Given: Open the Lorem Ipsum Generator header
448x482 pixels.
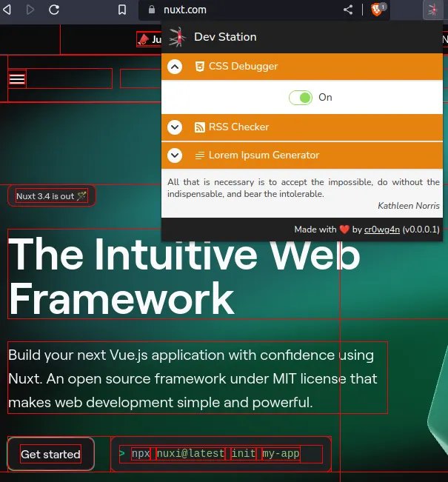Looking at the screenshot, I should click(x=302, y=155).
